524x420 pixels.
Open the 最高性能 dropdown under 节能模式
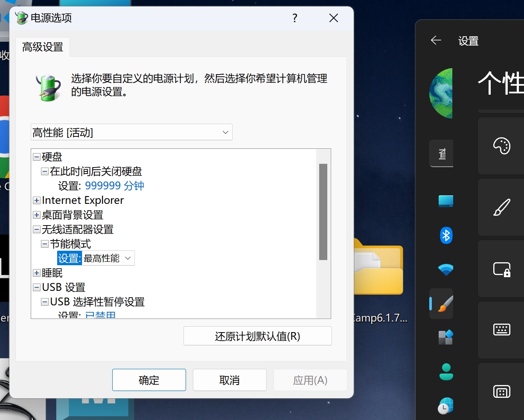(x=108, y=258)
